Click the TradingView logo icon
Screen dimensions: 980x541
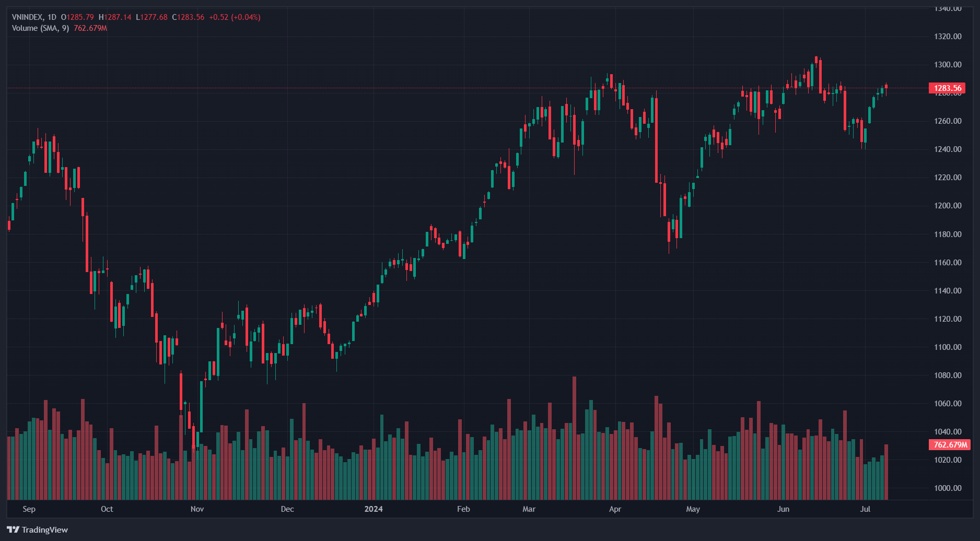tap(13, 530)
